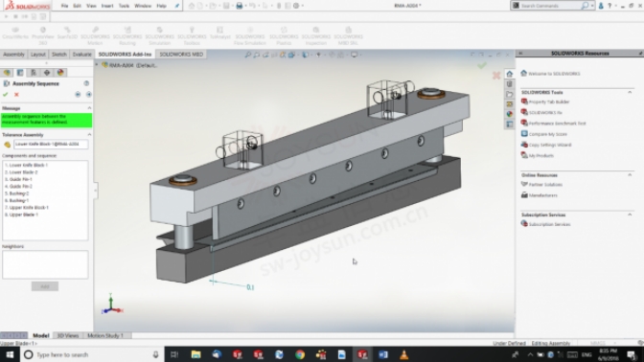Select Guide Pin-1 in the sequence list

pos(20,179)
